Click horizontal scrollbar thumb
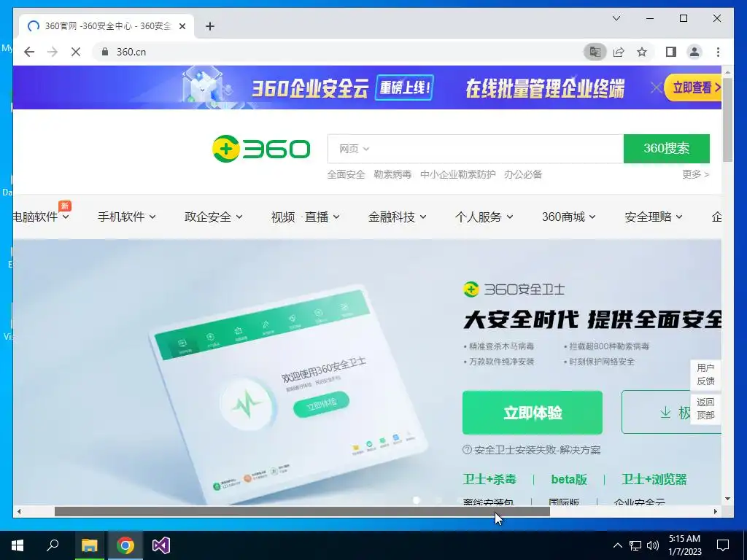This screenshot has width=747, height=560. click(x=302, y=511)
